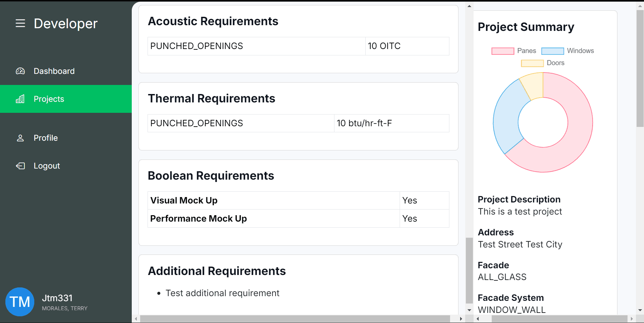Image resolution: width=644 pixels, height=323 pixels.
Task: Toggle the Windows legend item
Action: [567, 51]
